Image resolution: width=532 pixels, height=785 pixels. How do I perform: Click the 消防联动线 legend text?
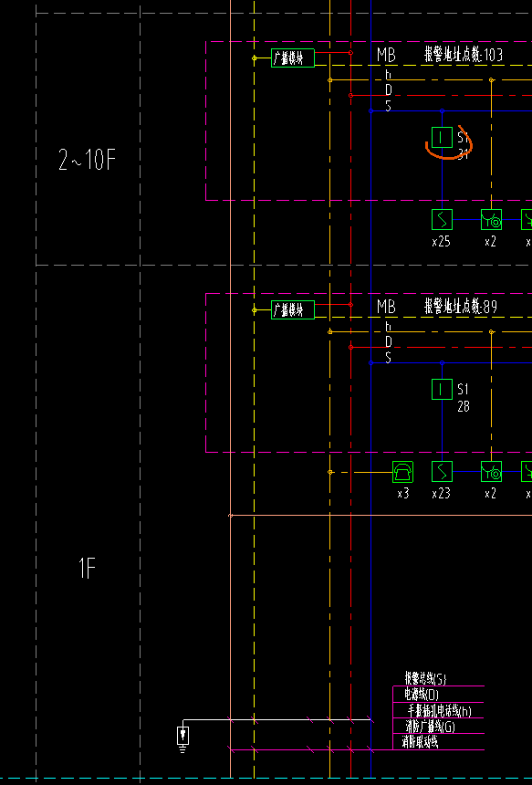pos(421,741)
